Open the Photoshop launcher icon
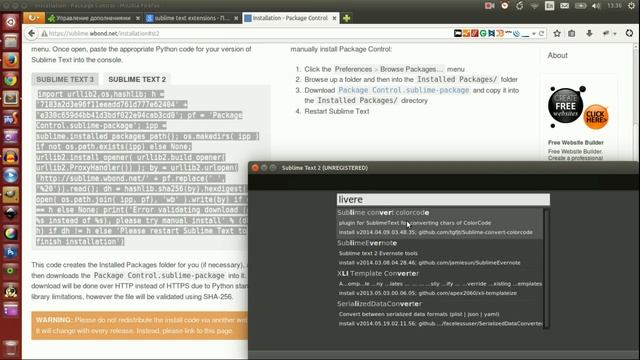Image resolution: width=640 pixels, height=360 pixels. click(x=11, y=252)
